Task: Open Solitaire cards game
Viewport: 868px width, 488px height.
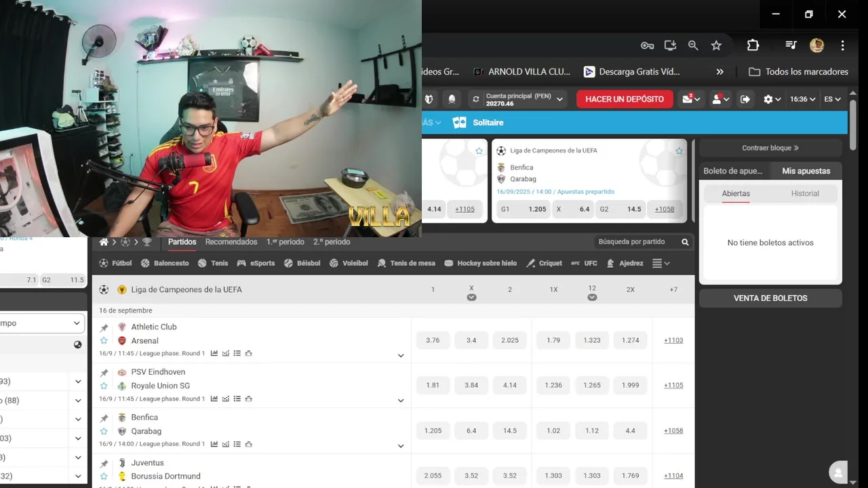Action: click(479, 123)
